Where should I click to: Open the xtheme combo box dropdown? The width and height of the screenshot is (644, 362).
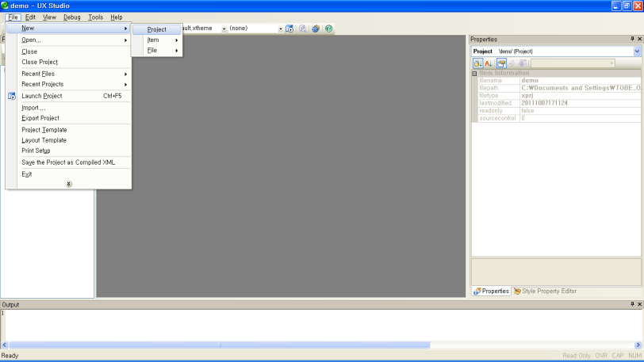(x=224, y=29)
